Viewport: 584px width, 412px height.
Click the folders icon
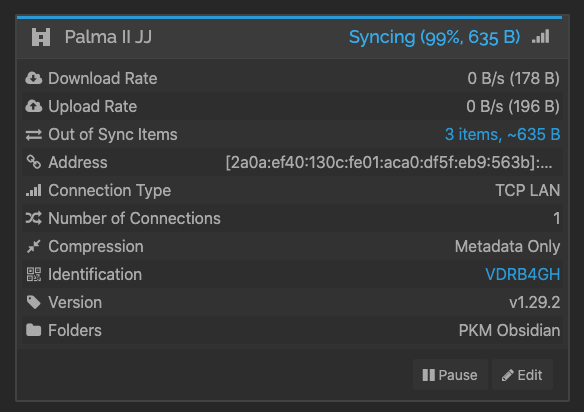tap(34, 330)
